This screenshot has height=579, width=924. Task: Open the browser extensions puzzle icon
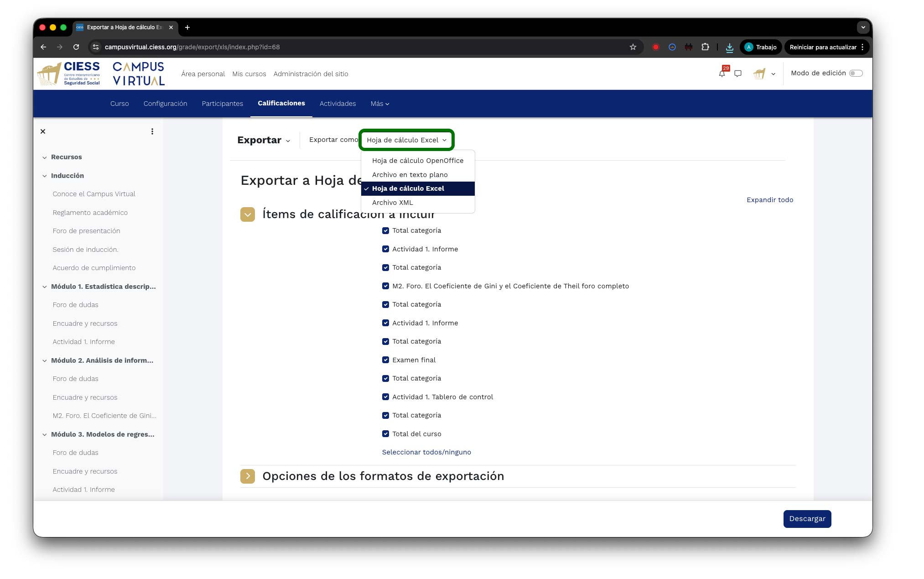click(705, 47)
